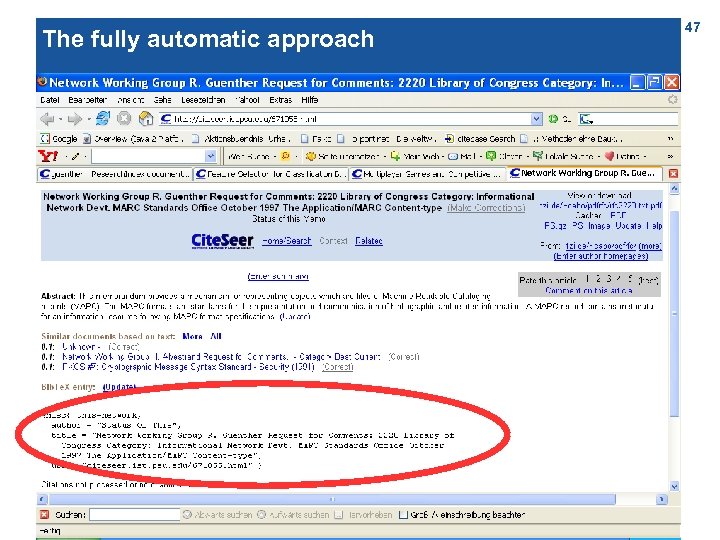Open PKCS #7 Cryptographic Message Syntax link
Viewport: 720px width, 540px height.
[188, 367]
